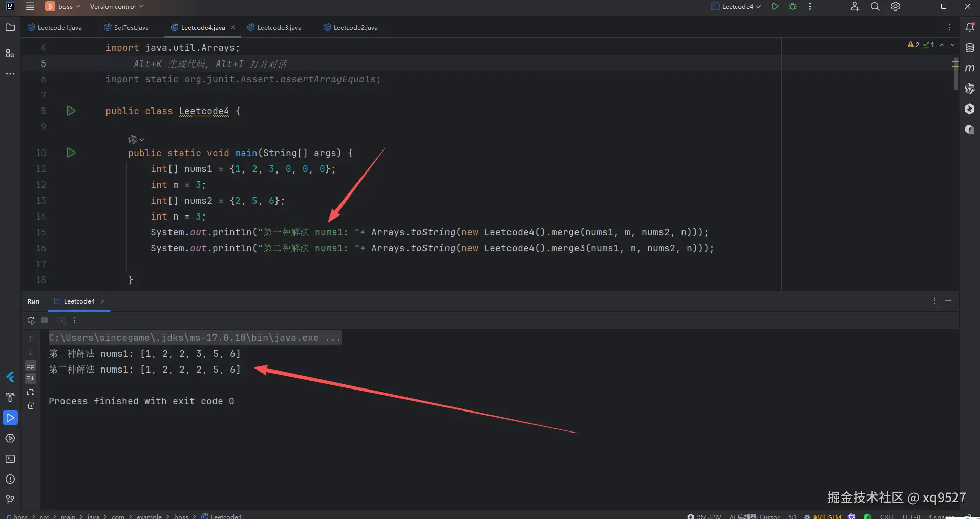Image resolution: width=980 pixels, height=519 pixels.
Task: Open Search Everywhere magnifier
Action: (x=875, y=7)
